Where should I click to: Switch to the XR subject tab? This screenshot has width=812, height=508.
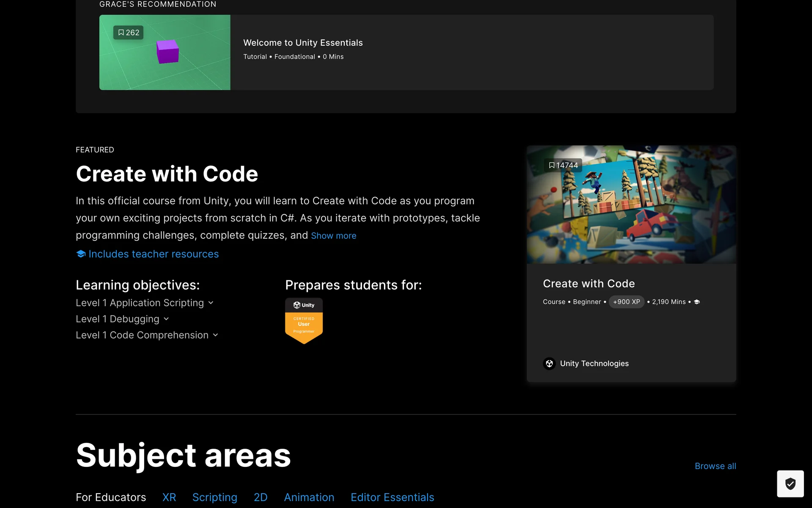[x=169, y=497]
